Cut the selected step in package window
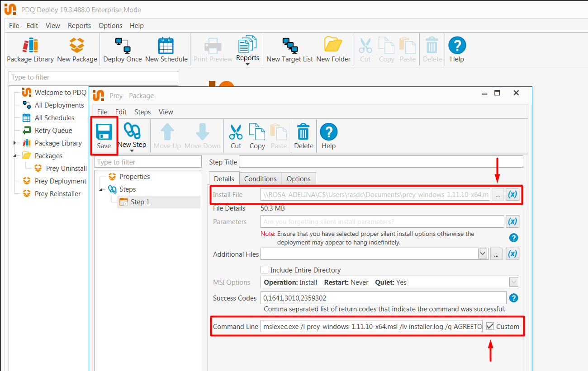 coord(236,136)
